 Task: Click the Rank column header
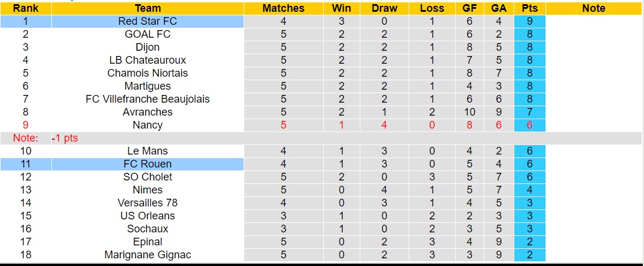[x=25, y=8]
